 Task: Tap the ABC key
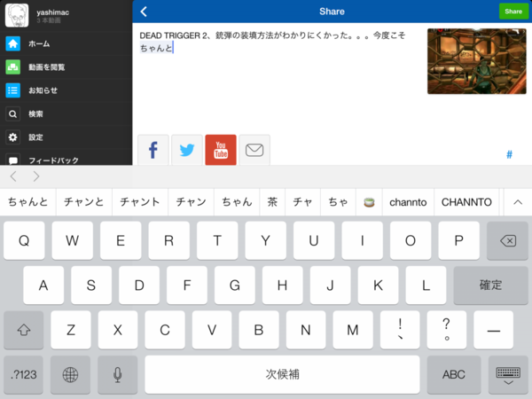coord(454,374)
